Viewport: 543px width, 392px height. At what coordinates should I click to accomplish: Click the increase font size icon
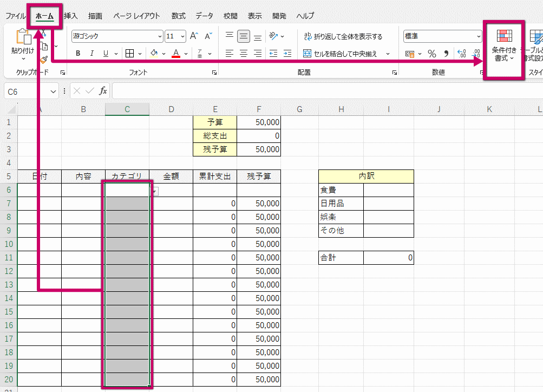(194, 36)
